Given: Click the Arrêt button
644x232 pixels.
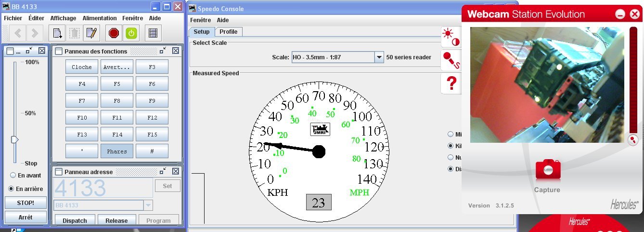Looking at the screenshot, I should point(26,218).
